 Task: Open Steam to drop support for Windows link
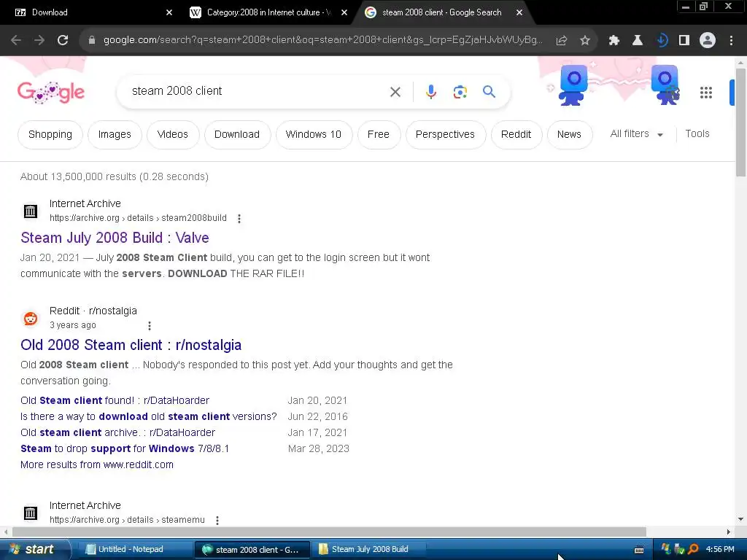125,449
